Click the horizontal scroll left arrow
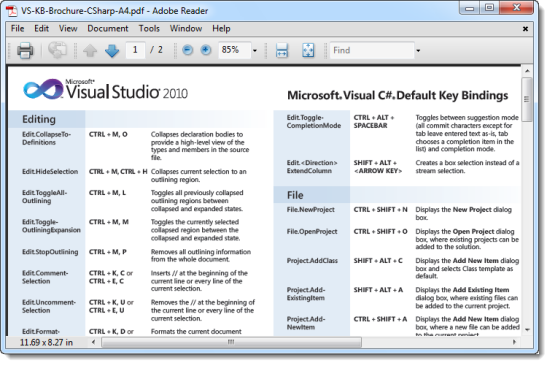This screenshot has height=365, width=550. (x=93, y=342)
